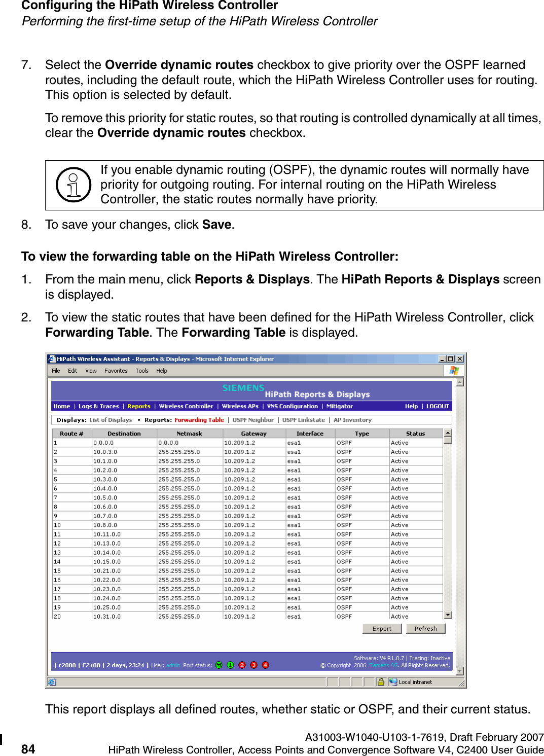Open the OSPF Neighbor report
Screen dimensions: 544x756
[253, 420]
